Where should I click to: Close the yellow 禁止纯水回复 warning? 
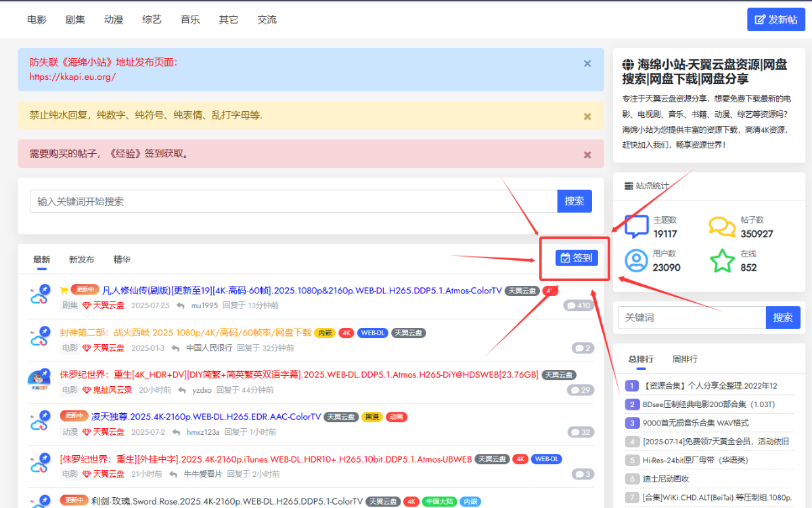[x=587, y=117]
